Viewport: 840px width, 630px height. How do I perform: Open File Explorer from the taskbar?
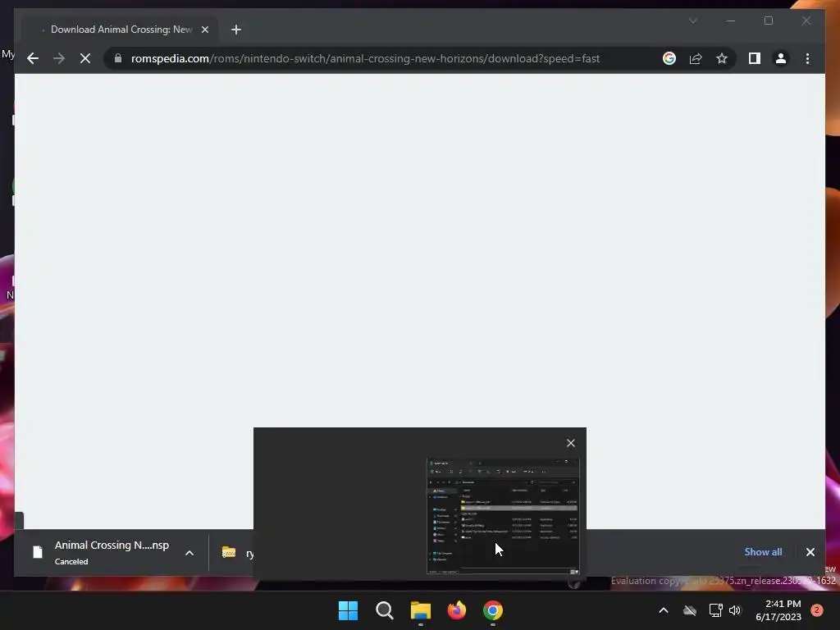point(421,610)
